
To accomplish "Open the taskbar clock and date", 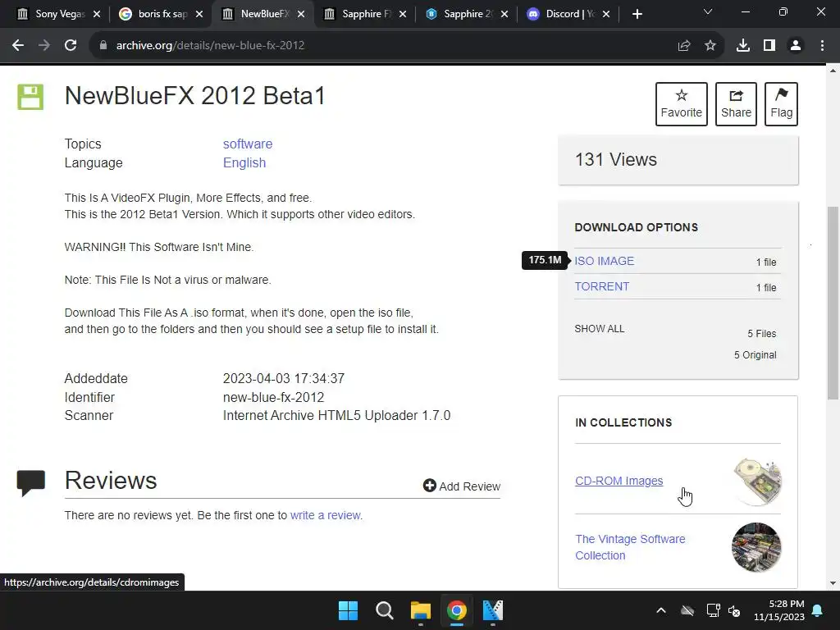I will pyautogui.click(x=779, y=610).
